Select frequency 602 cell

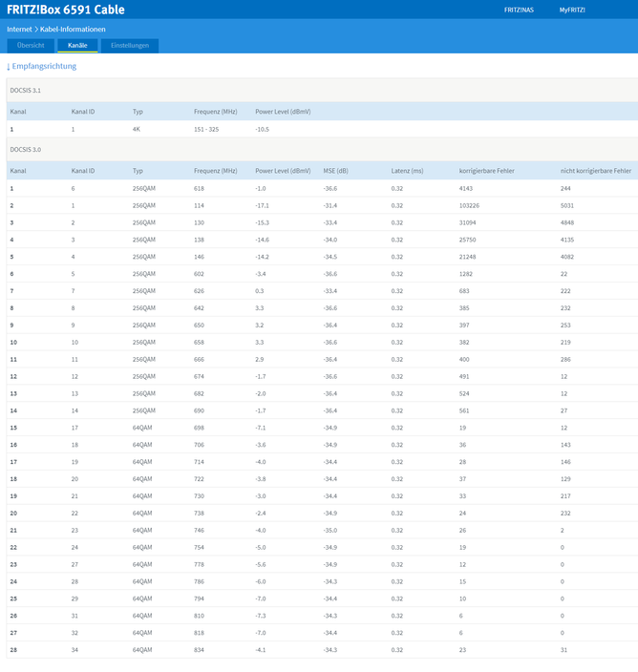pyautogui.click(x=199, y=274)
